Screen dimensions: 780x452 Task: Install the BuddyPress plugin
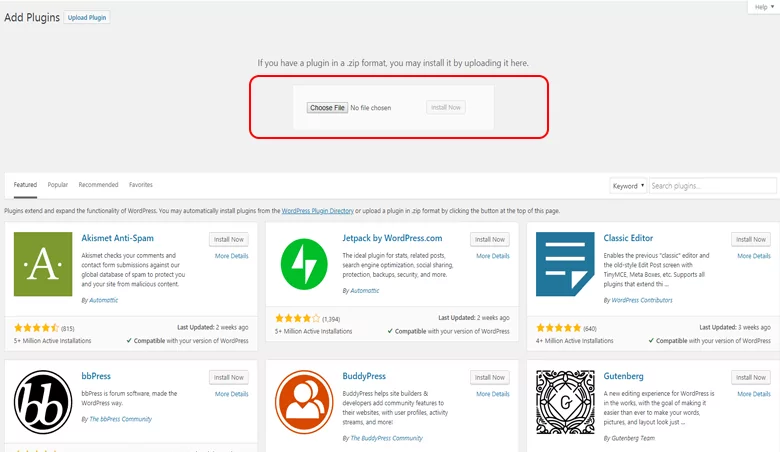coord(489,377)
